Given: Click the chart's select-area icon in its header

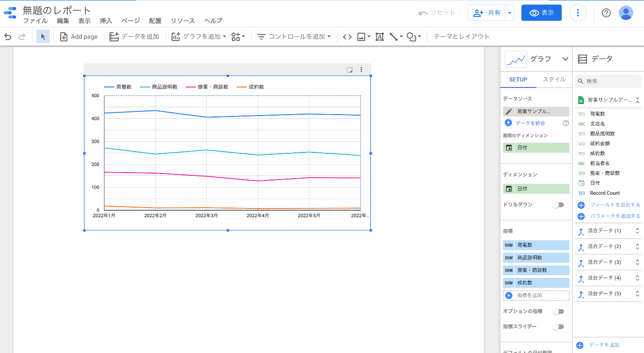Looking at the screenshot, I should (350, 70).
